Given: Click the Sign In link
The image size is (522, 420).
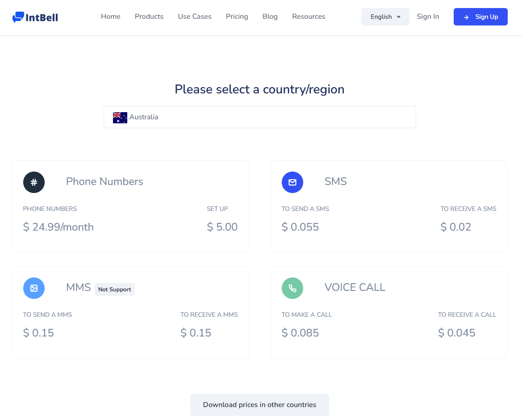Looking at the screenshot, I should [428, 17].
